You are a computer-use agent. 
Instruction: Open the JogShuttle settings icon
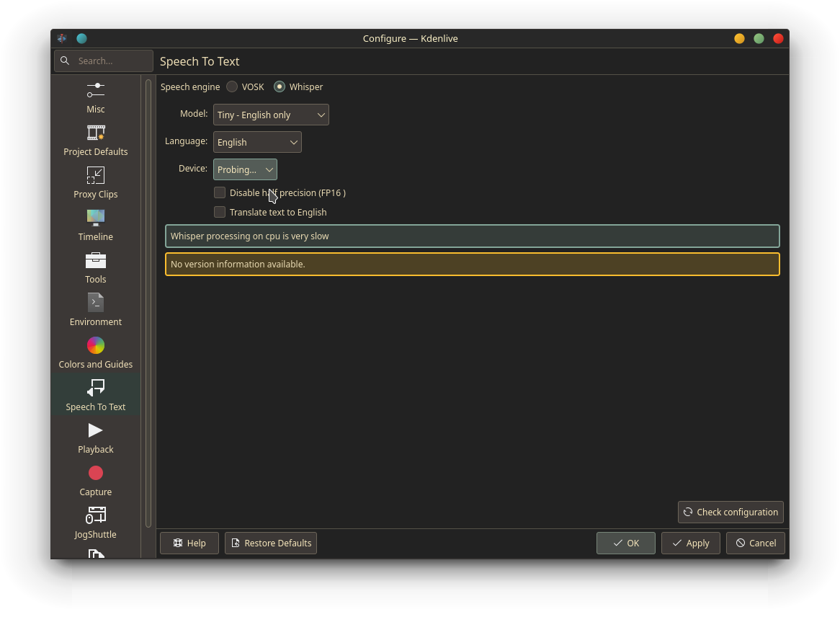point(96,515)
